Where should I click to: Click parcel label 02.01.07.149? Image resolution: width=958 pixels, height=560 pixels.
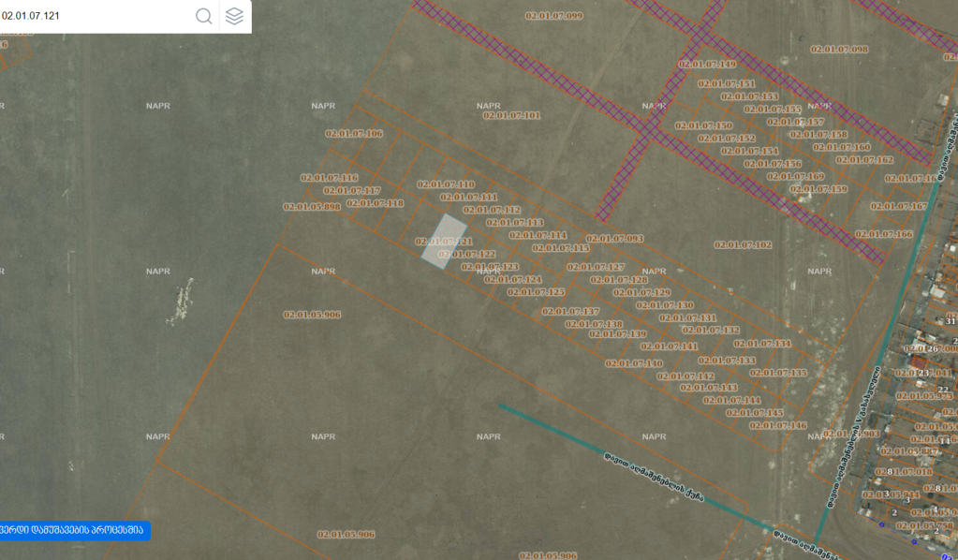click(708, 64)
